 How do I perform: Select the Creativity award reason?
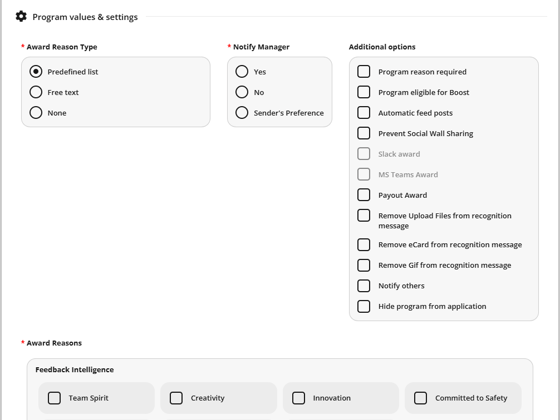[x=176, y=398]
